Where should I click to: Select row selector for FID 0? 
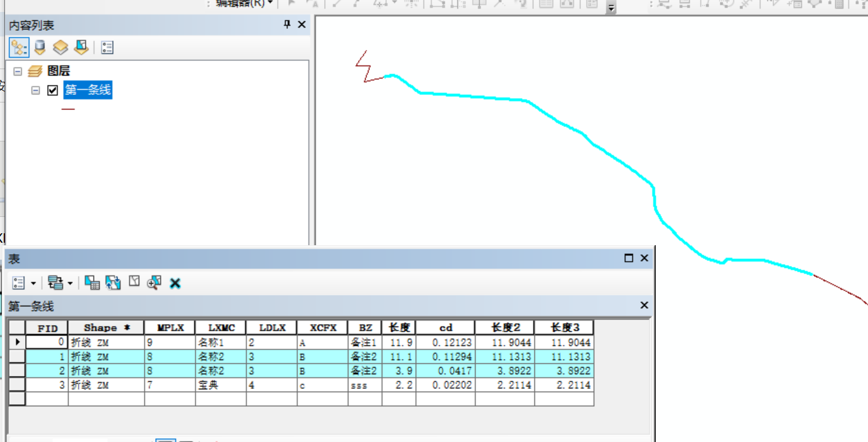coord(17,343)
